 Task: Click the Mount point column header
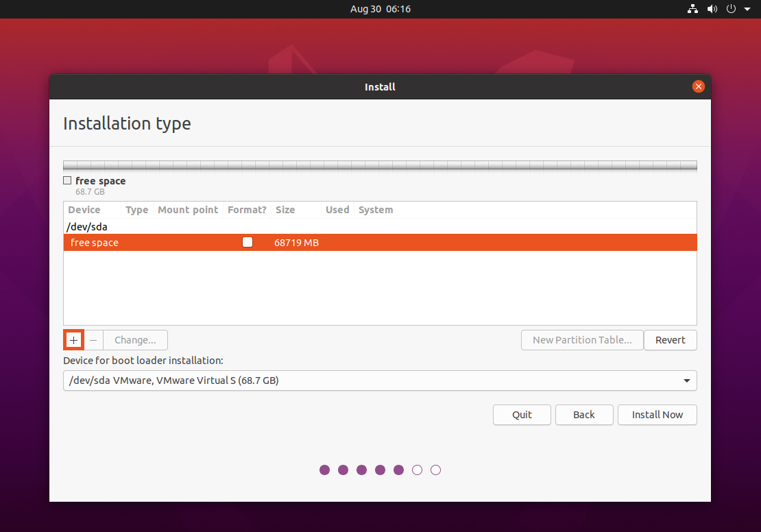coord(188,210)
